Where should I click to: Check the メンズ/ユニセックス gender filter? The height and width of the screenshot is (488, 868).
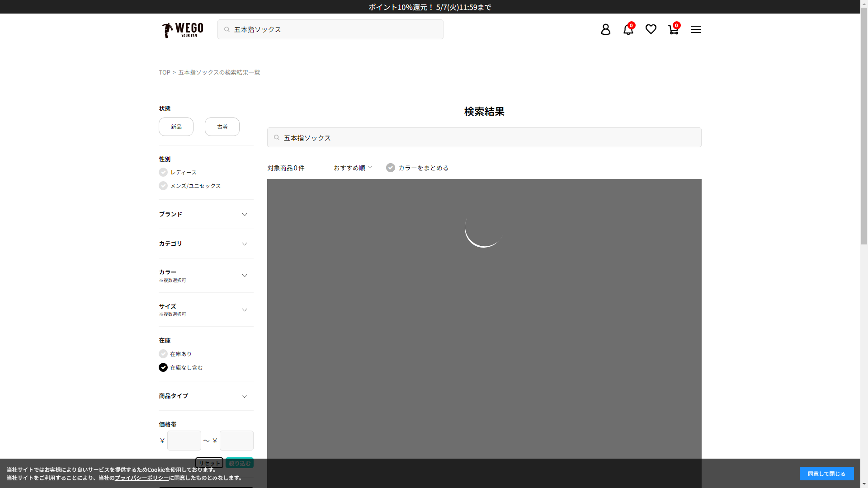163,186
